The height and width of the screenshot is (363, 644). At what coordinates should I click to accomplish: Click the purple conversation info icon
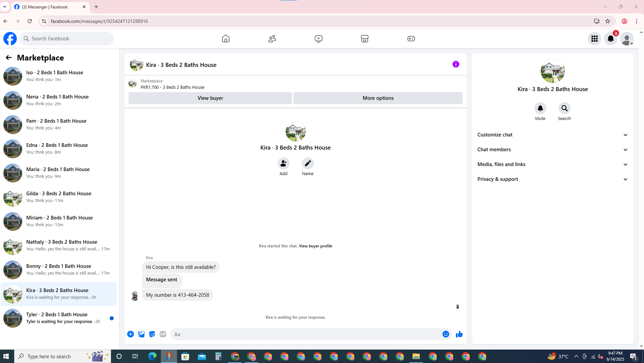456,64
